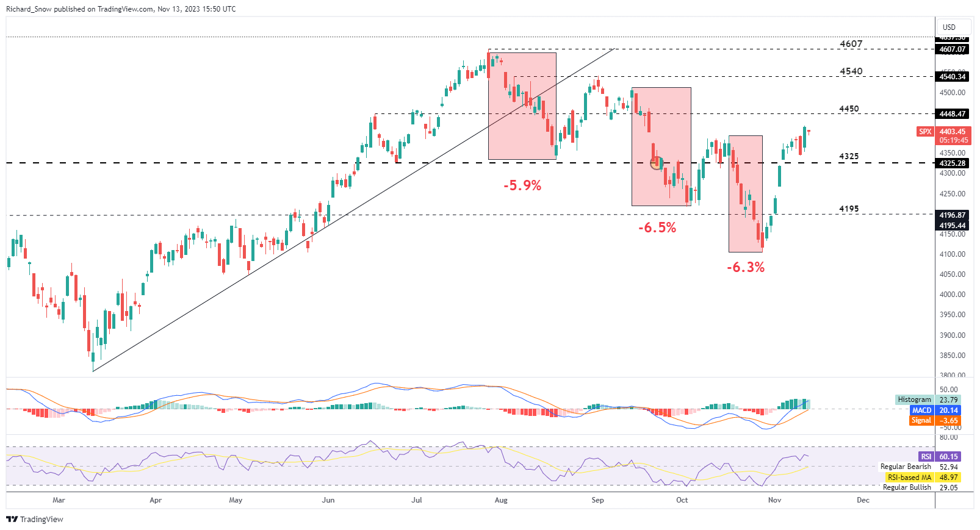Click the Histogram value 23.79
The width and height of the screenshot is (980, 530).
[x=948, y=400]
